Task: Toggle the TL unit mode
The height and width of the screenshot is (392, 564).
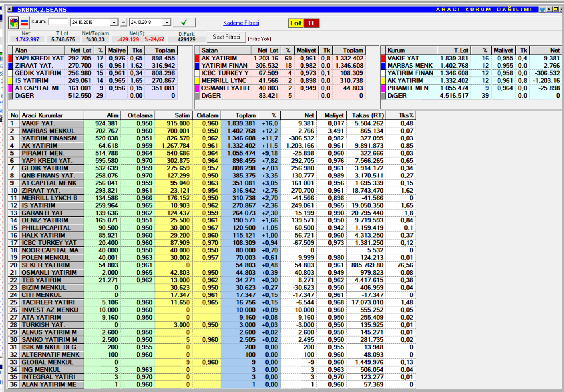Action: coord(311,23)
